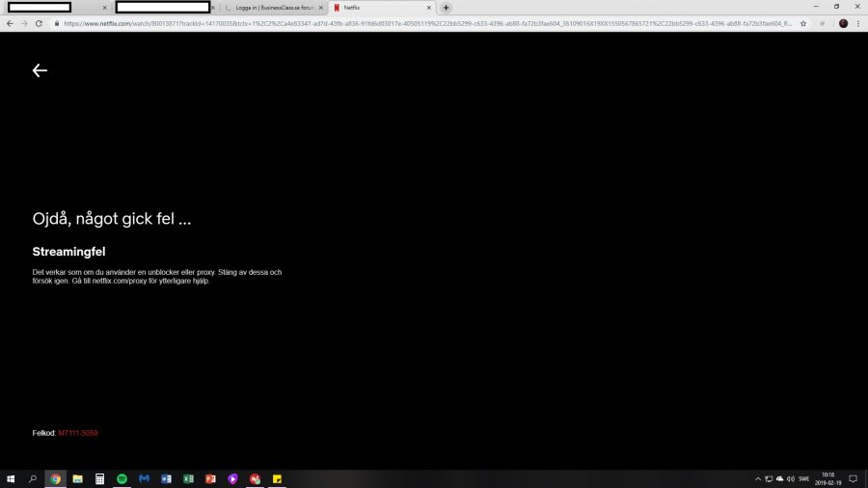The width and height of the screenshot is (868, 488).
Task: Launch Excel from the taskbar
Action: [188, 478]
